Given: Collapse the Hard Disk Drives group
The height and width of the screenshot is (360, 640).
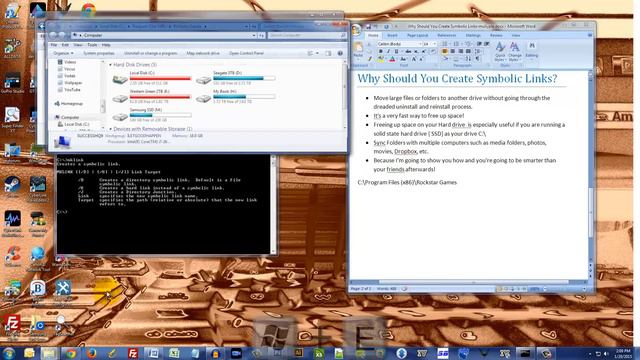Looking at the screenshot, I should [110, 64].
